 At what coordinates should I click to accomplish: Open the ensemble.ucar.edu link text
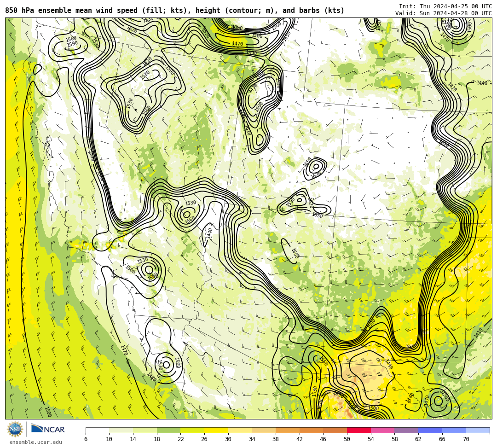pyautogui.click(x=36, y=442)
